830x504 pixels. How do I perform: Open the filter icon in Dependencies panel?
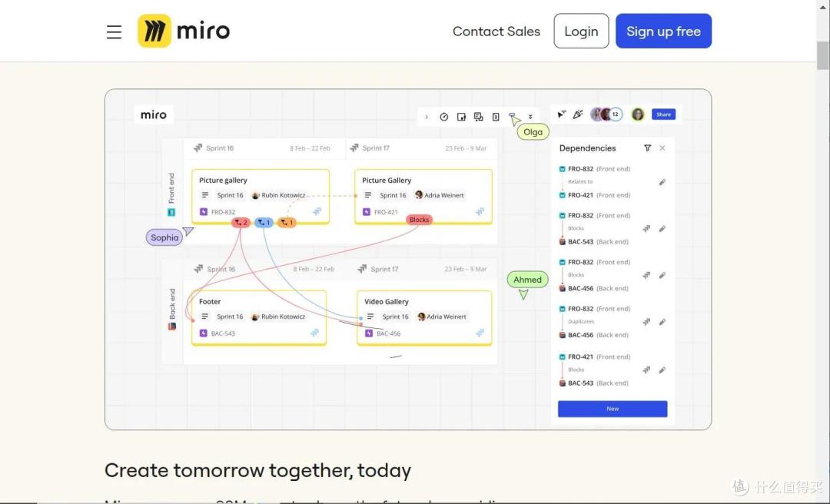647,148
